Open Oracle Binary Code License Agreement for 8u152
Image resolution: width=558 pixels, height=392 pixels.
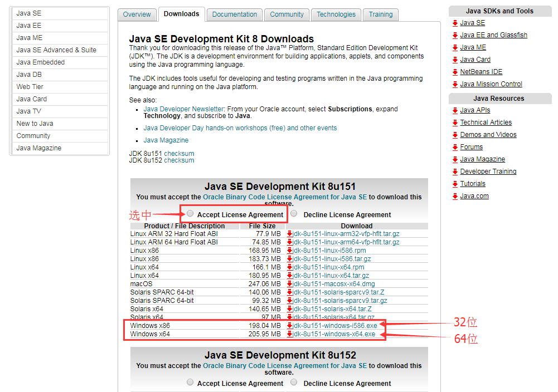coord(285,366)
